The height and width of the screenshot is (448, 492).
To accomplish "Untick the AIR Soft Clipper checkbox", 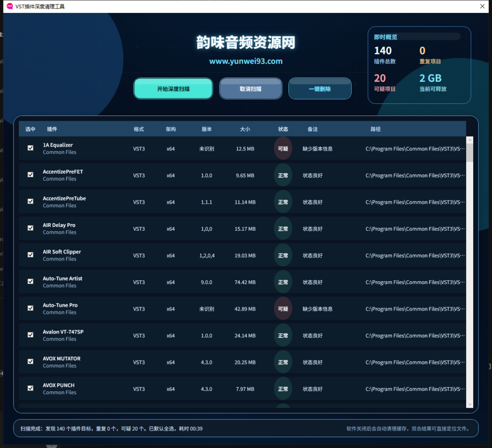I will tap(31, 255).
